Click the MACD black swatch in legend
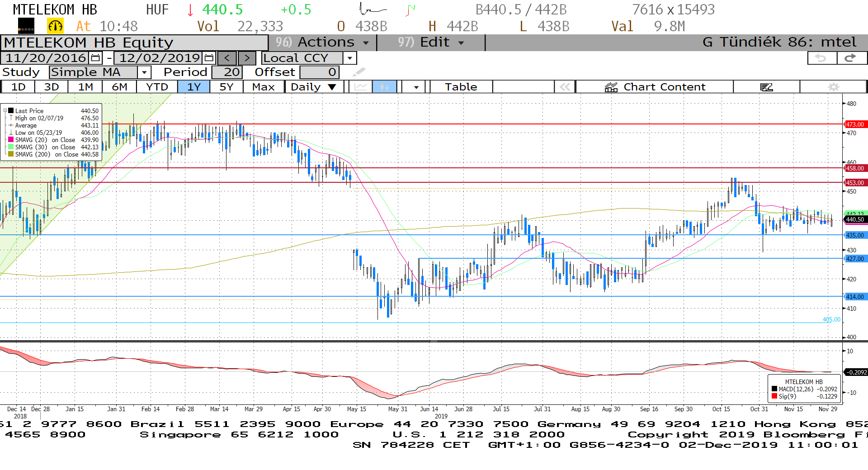 tap(774, 389)
